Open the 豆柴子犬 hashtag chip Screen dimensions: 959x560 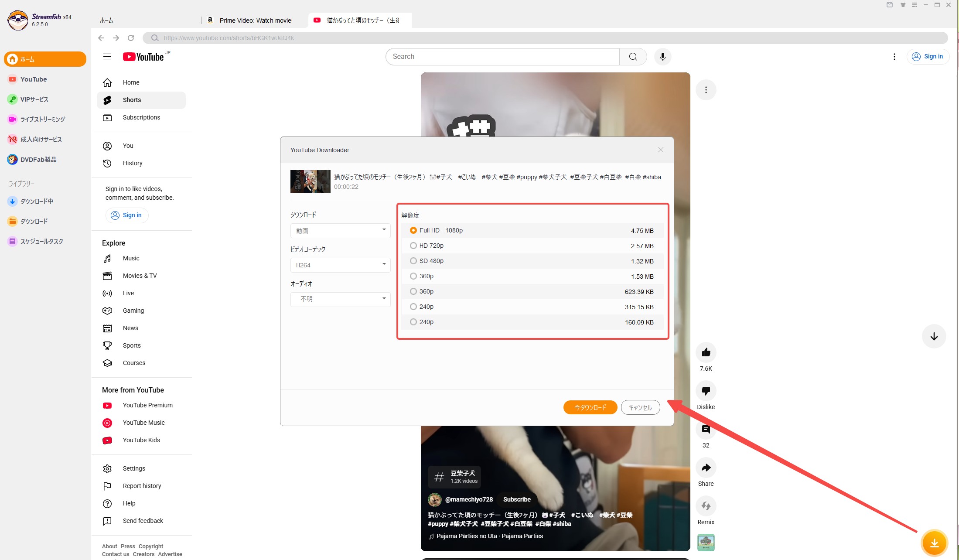454,477
